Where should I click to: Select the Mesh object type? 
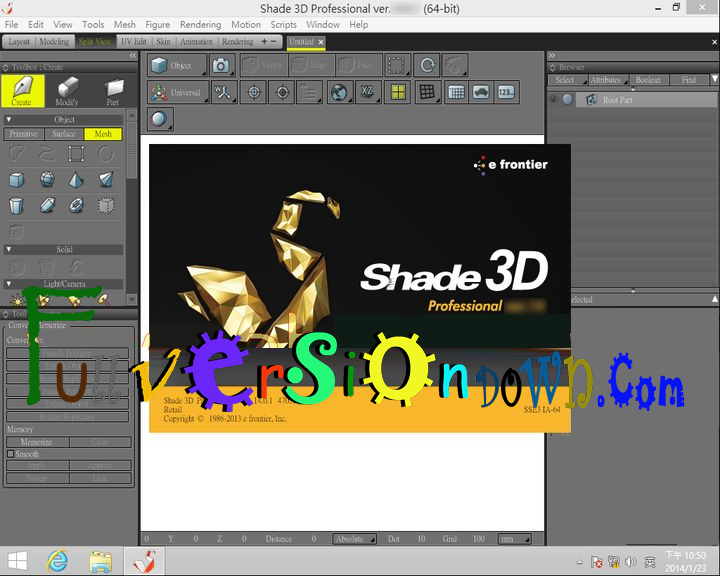coord(103,134)
